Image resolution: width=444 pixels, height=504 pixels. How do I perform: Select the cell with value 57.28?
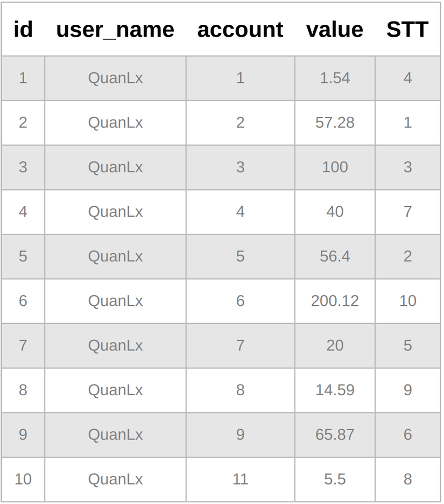coord(335,123)
